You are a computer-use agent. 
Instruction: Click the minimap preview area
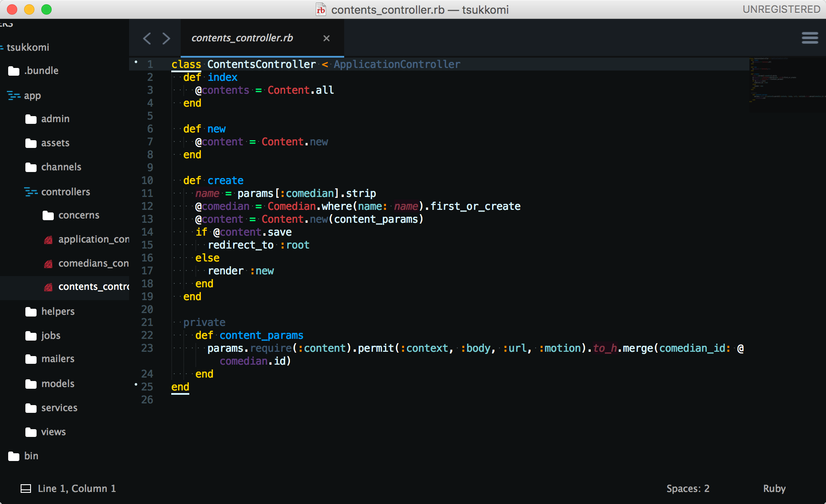pyautogui.click(x=787, y=84)
